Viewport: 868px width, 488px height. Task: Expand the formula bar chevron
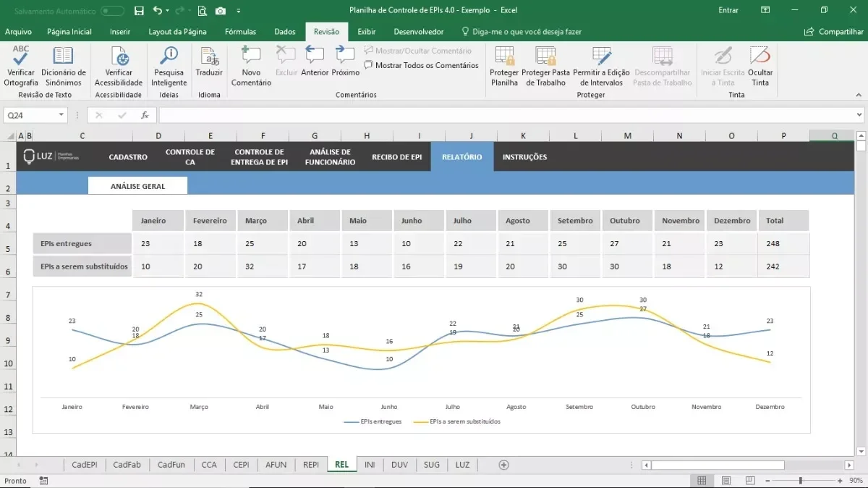click(x=859, y=115)
